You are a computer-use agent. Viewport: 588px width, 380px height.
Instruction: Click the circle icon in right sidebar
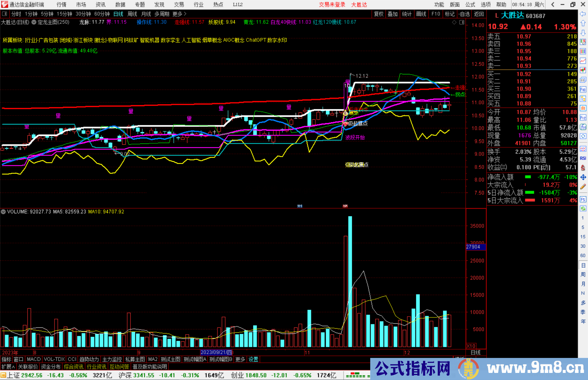click(x=583, y=136)
